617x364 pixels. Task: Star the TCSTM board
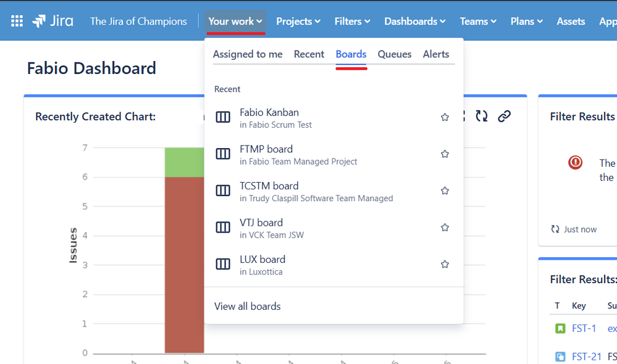tap(445, 191)
